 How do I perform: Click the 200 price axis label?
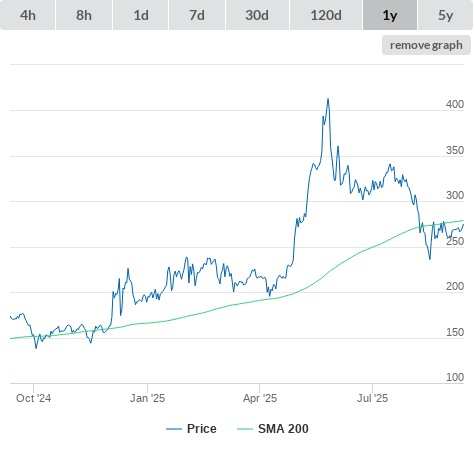(x=455, y=286)
